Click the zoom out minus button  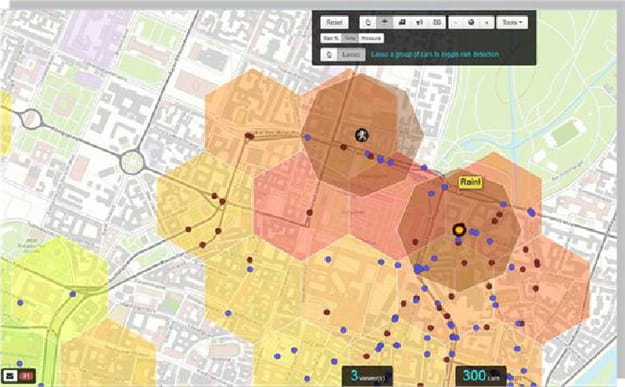click(456, 22)
